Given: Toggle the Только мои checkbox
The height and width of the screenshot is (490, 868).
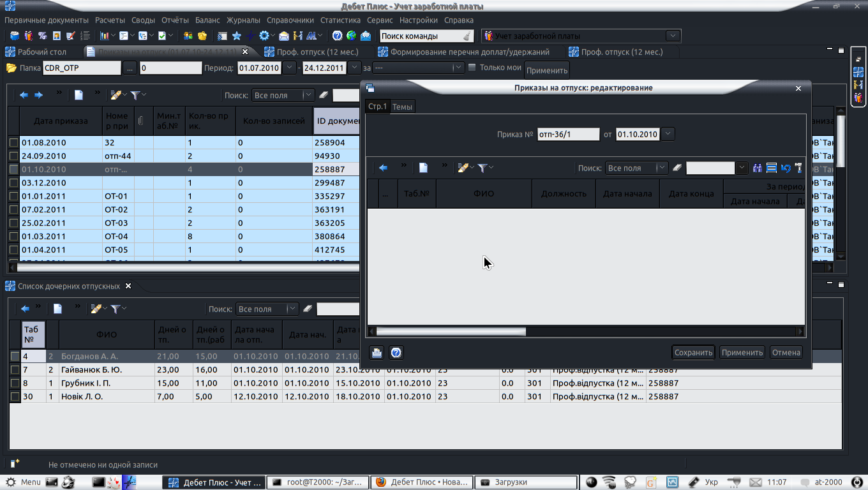Looking at the screenshot, I should click(472, 67).
